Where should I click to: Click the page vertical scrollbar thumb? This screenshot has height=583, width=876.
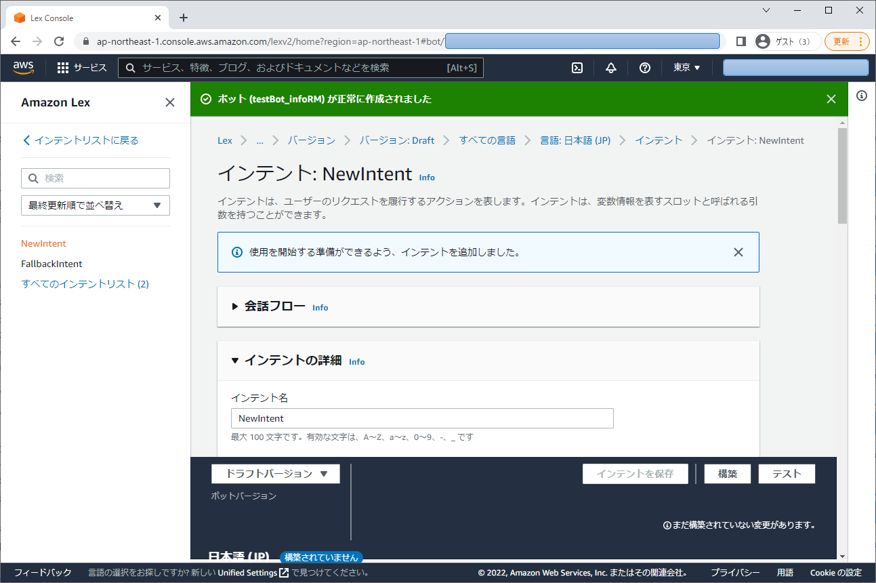coord(842,175)
